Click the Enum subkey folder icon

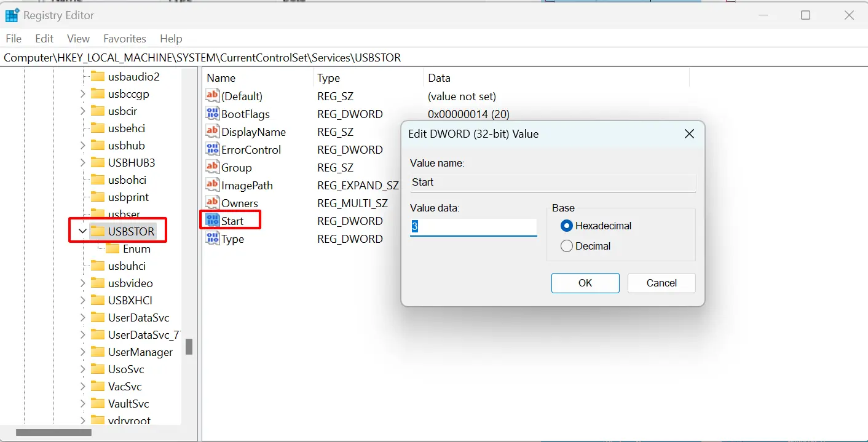coord(112,248)
